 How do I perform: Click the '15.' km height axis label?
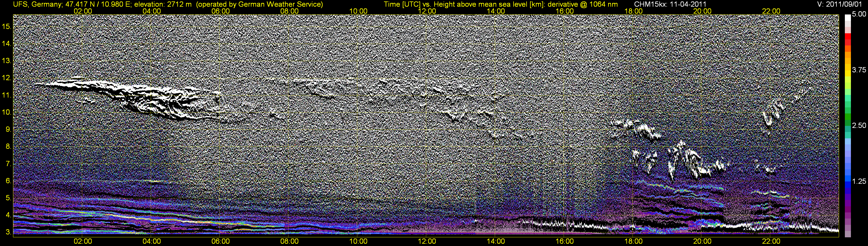tap(7, 26)
